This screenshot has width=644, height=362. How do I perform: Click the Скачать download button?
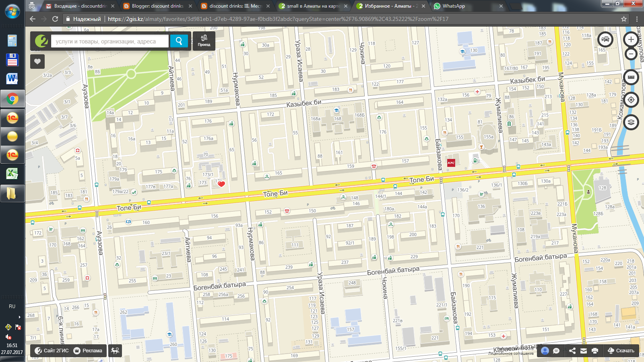621,351
